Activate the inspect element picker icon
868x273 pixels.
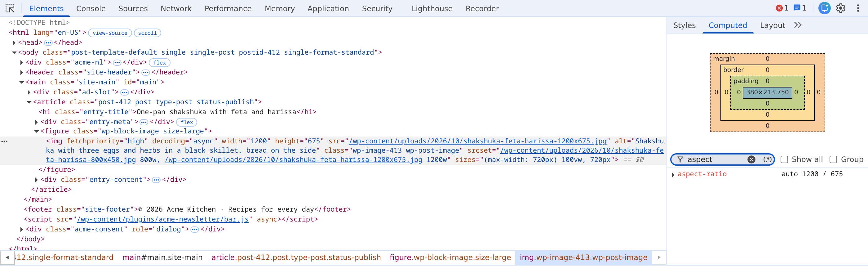click(10, 8)
